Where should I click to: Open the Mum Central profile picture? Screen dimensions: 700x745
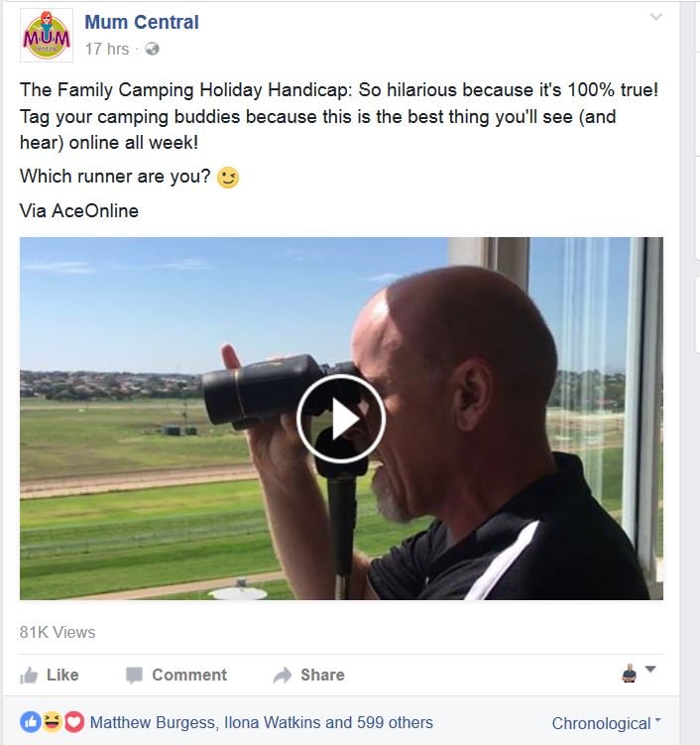(47, 35)
